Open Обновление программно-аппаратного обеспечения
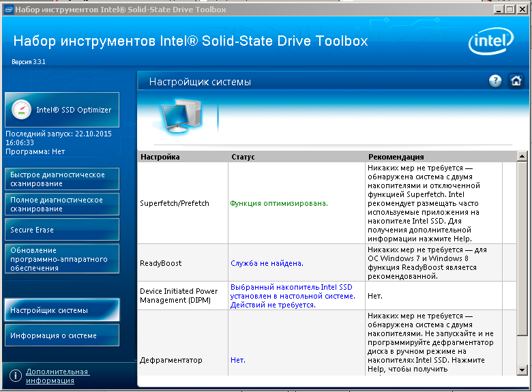 62,259
